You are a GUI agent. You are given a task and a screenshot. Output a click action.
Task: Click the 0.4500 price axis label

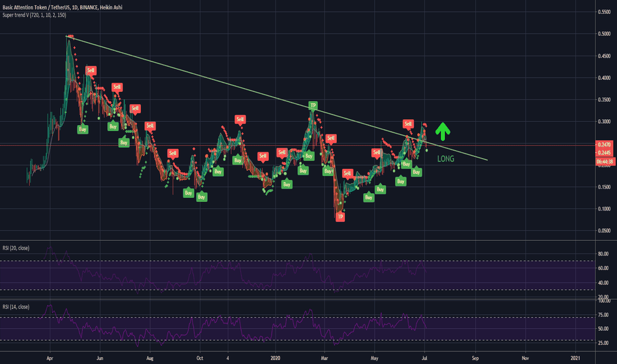[604, 56]
